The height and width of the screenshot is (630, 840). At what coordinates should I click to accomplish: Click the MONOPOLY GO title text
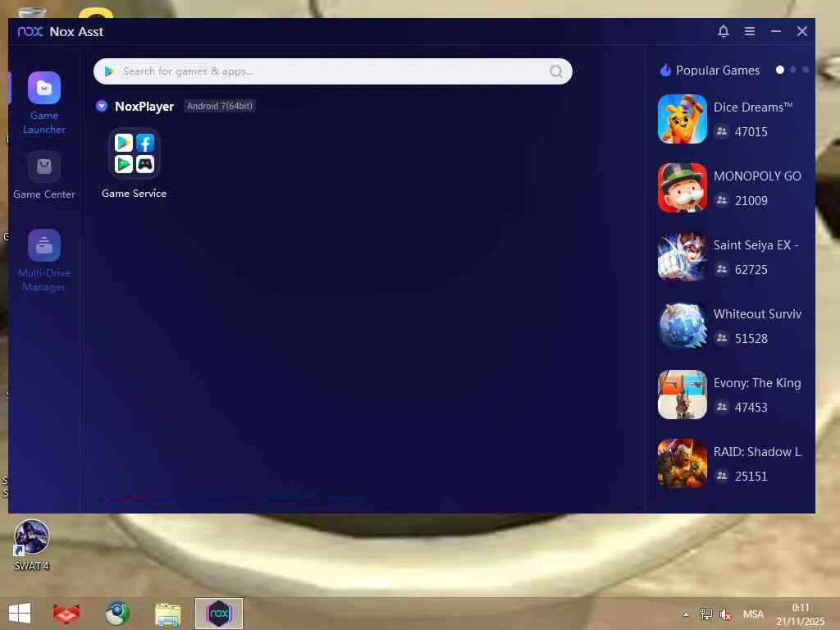click(x=757, y=176)
